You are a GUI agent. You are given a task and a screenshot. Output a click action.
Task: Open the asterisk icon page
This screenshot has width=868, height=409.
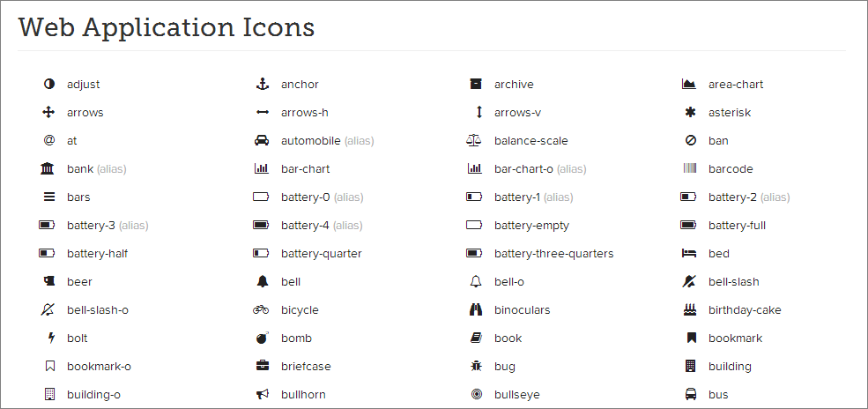click(x=690, y=112)
